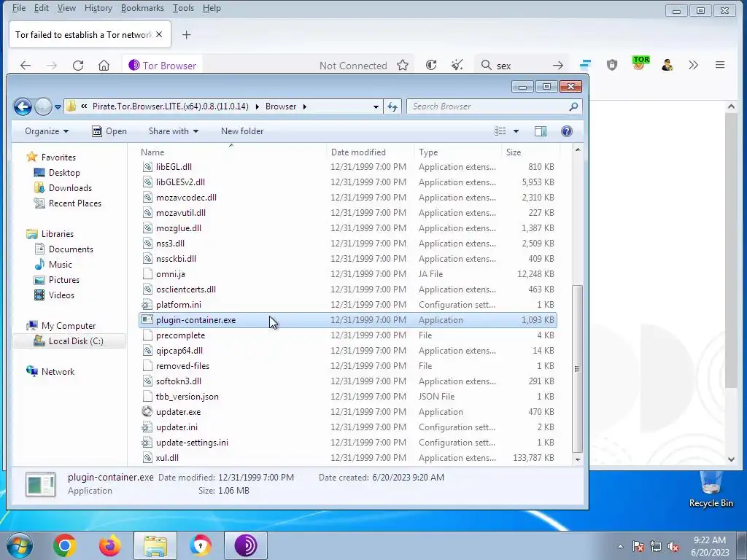
Task: Show parent folders with double chevron
Action: coord(84,106)
